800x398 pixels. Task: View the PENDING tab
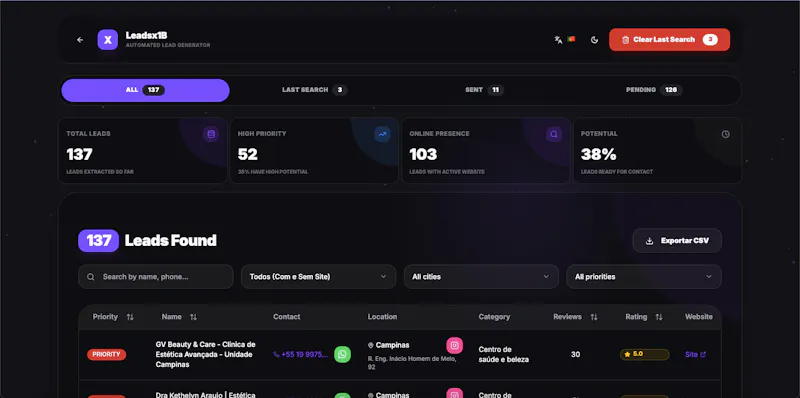tap(654, 90)
